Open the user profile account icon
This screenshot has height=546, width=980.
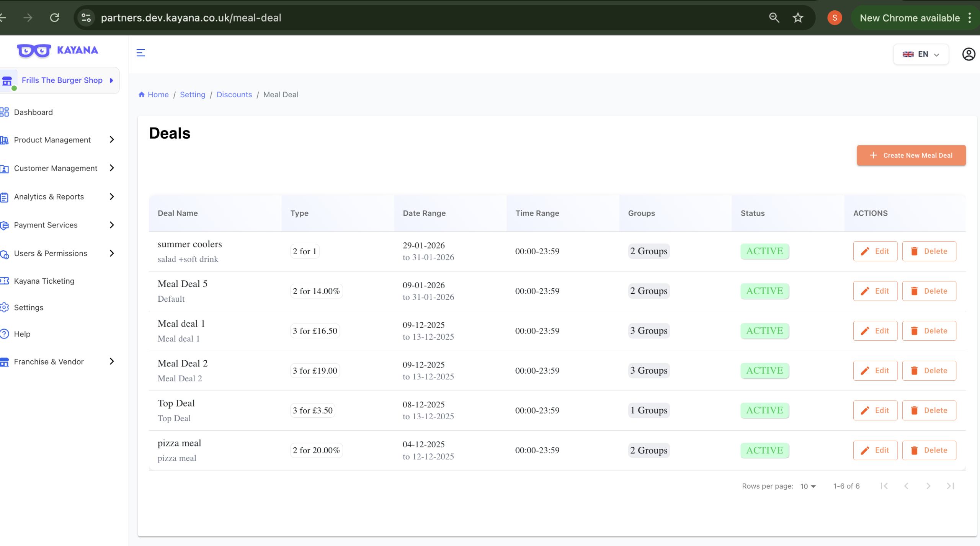coord(969,54)
